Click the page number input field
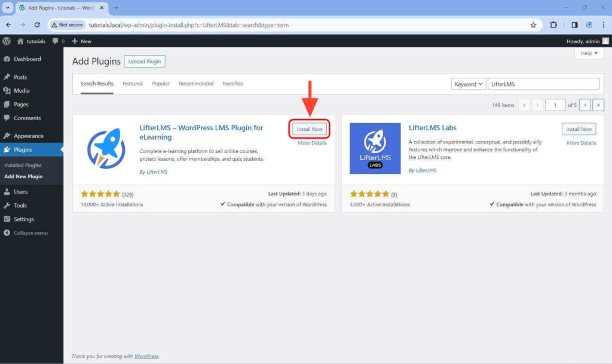The width and height of the screenshot is (612, 364). click(555, 105)
